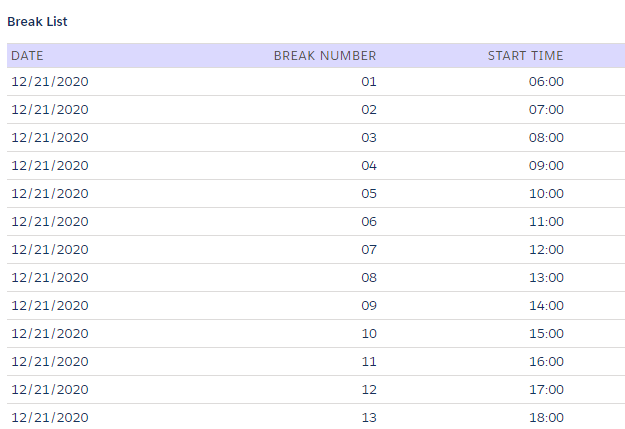Click the date in the 18:00 row
This screenshot has width=625, height=429.
[50, 418]
